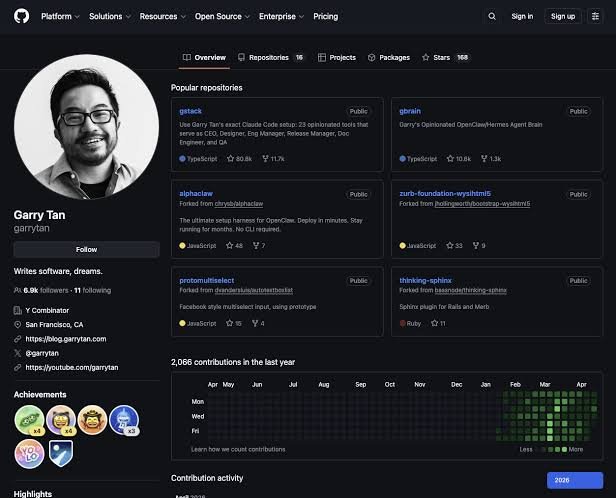616x498 pixels.
Task: Click the search magnifier icon
Action: (x=492, y=16)
